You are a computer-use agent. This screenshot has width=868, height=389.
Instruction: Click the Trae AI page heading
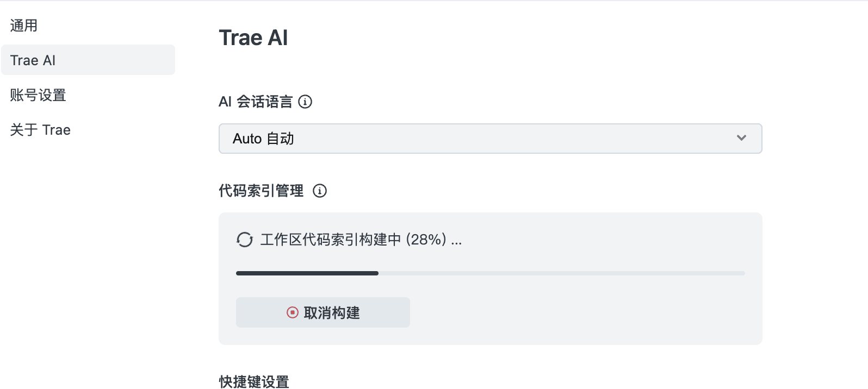coord(253,37)
